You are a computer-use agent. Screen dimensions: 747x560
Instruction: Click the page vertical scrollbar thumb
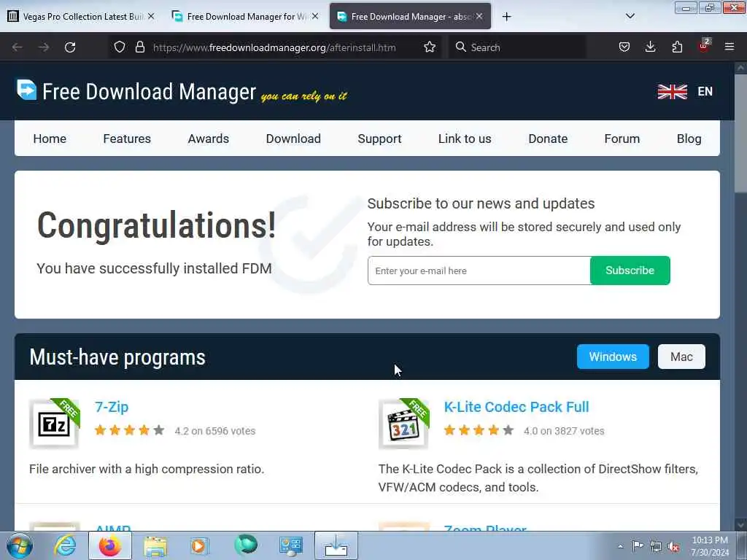point(740,133)
